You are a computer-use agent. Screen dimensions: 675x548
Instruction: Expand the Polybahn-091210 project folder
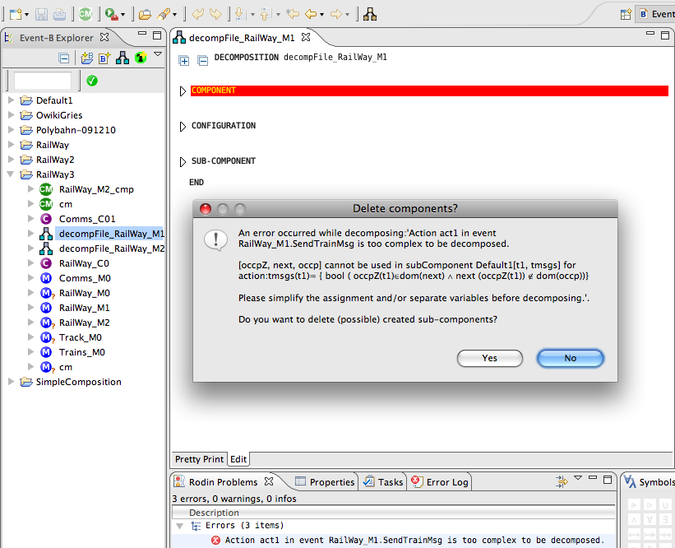click(x=11, y=130)
